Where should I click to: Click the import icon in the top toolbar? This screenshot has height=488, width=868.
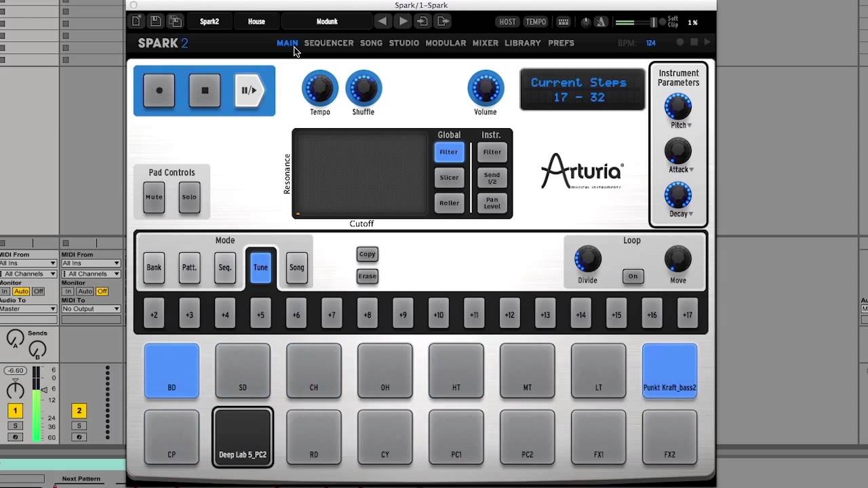pyautogui.click(x=422, y=22)
